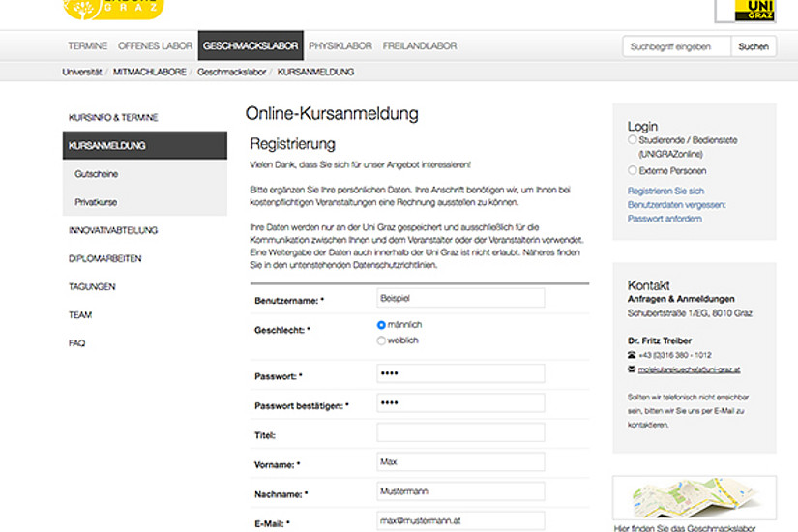
Task: Click KURSANMELDUNG breadcrumb
Action: 315,72
